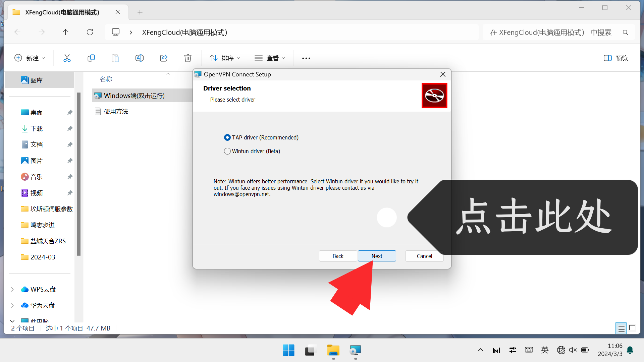Go up one folder level arrow
644x362 pixels.
click(65, 32)
